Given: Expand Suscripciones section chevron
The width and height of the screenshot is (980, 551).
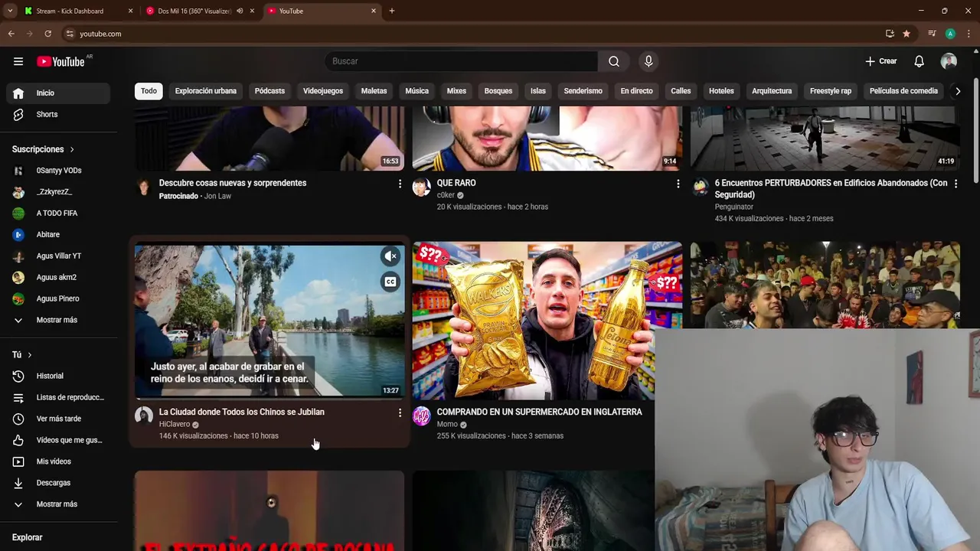Looking at the screenshot, I should pos(72,149).
